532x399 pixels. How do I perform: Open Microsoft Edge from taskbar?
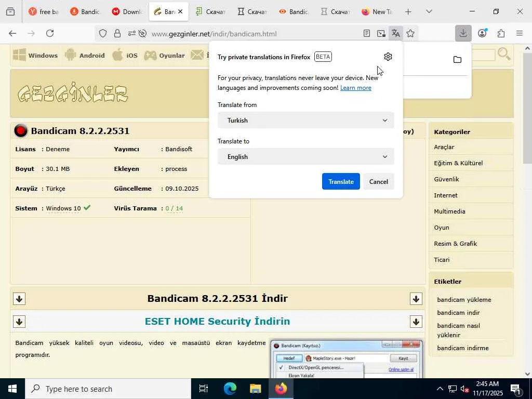click(x=230, y=389)
